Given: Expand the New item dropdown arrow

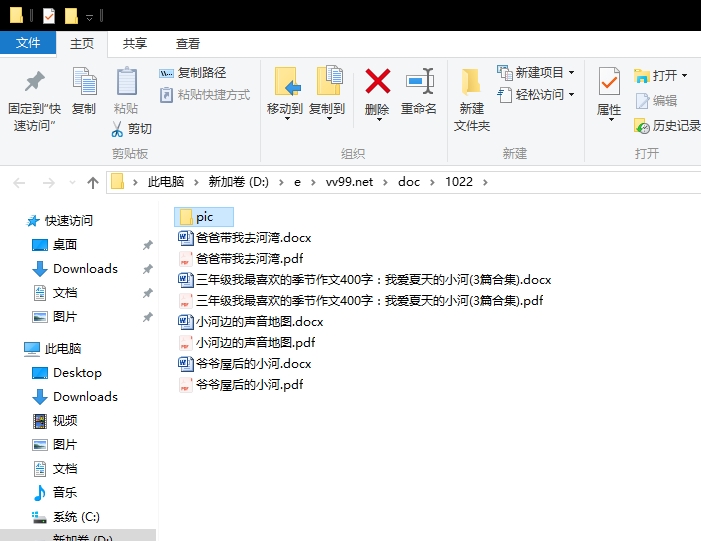Looking at the screenshot, I should point(571,72).
